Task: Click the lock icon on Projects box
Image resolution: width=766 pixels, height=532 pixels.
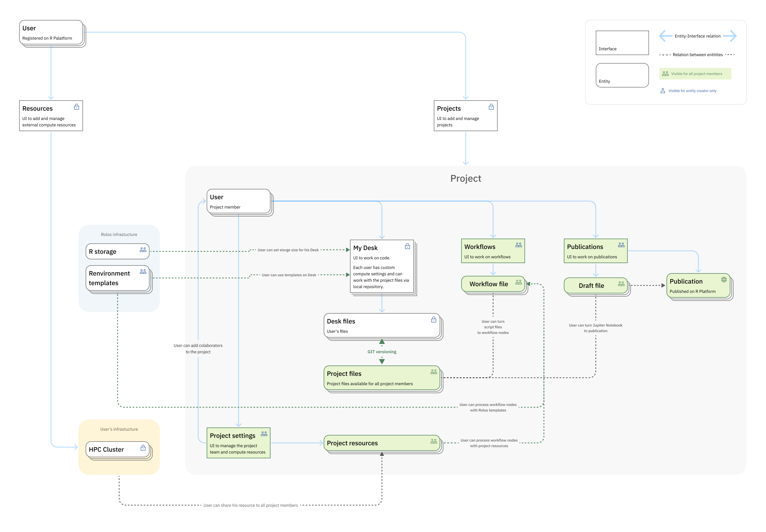Action: click(x=491, y=107)
